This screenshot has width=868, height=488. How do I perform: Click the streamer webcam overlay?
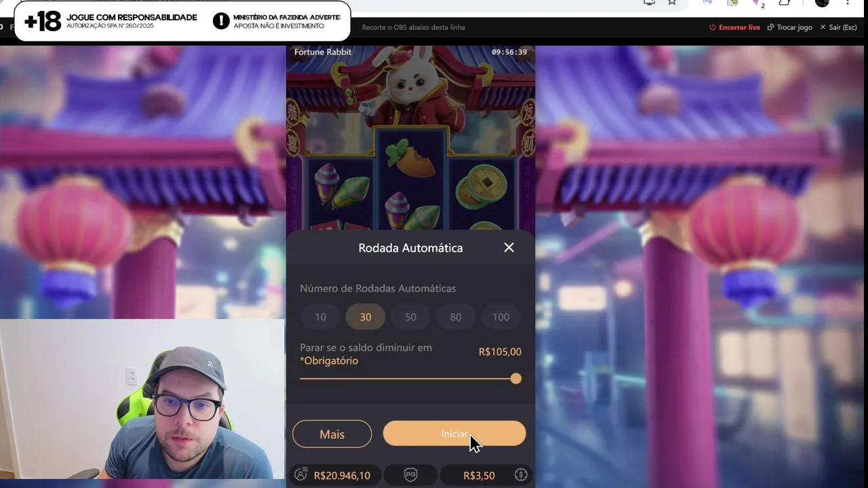(142, 399)
